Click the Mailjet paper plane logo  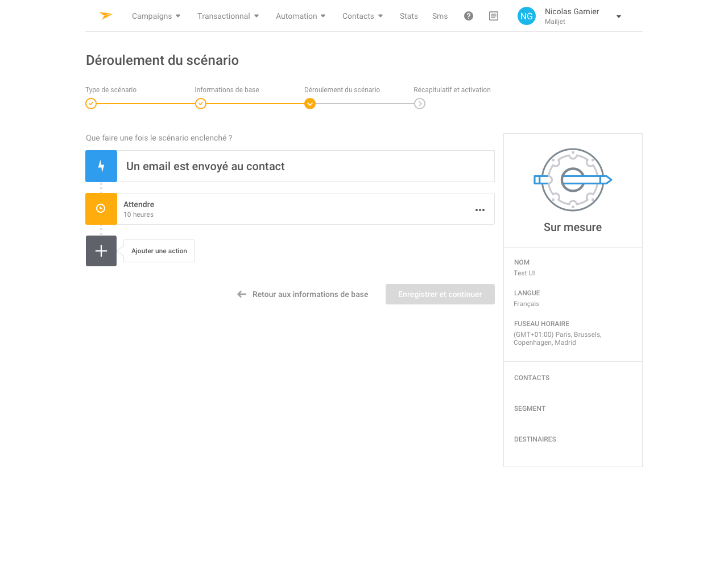click(x=106, y=16)
